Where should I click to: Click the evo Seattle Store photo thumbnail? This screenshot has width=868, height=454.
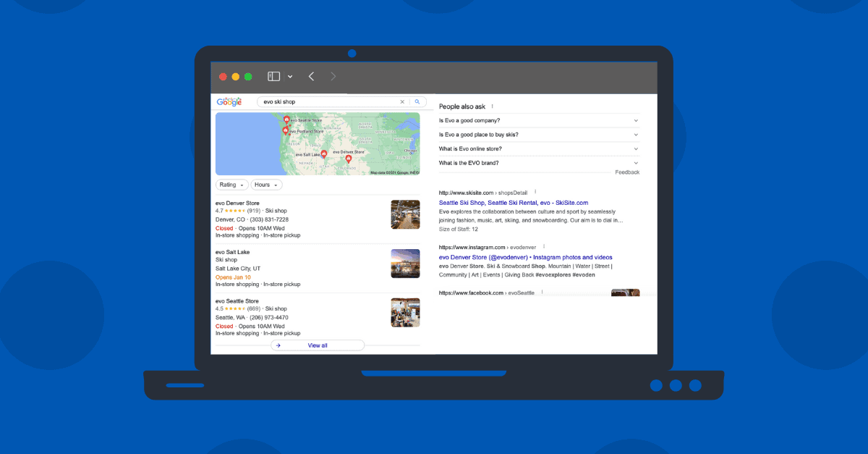(x=405, y=312)
